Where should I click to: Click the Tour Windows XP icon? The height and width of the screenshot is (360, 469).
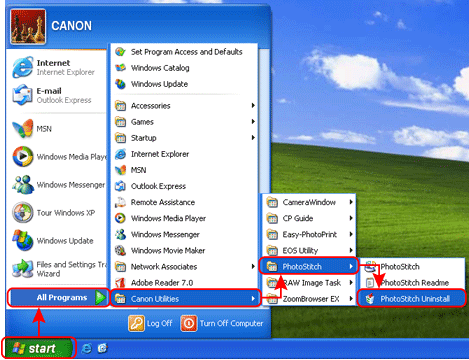pyautogui.click(x=22, y=212)
